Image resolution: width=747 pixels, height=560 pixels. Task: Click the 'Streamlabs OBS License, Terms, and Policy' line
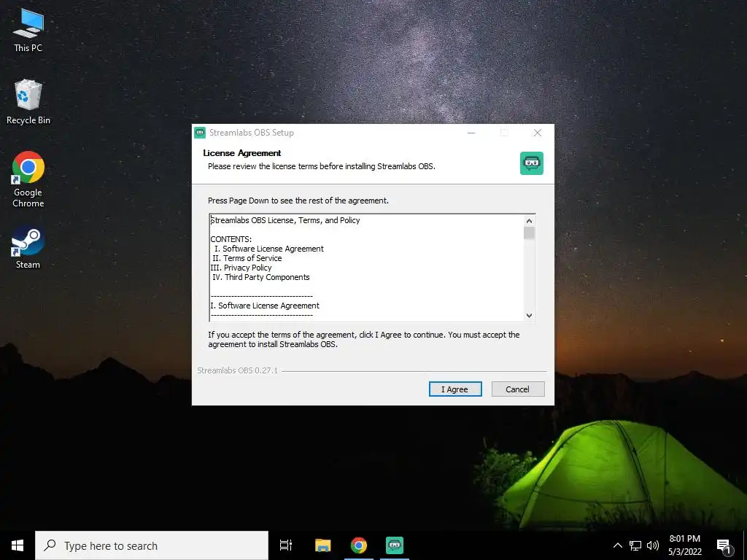[x=285, y=220]
